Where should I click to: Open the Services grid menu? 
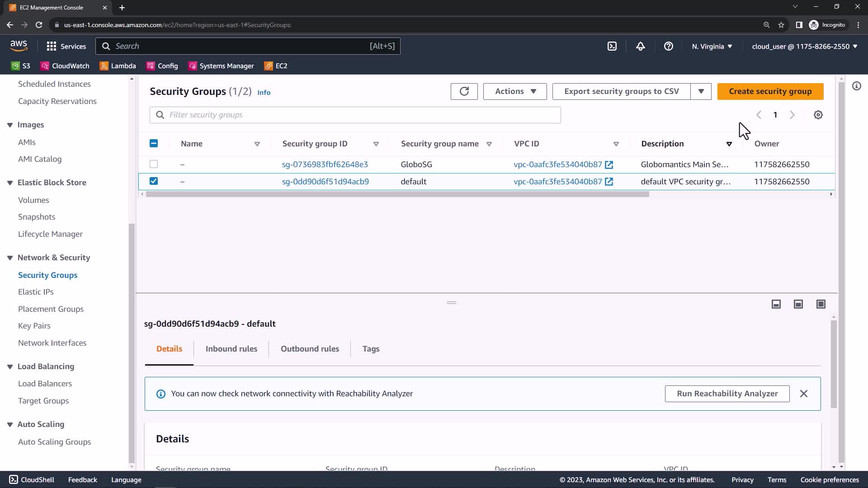[66, 46]
